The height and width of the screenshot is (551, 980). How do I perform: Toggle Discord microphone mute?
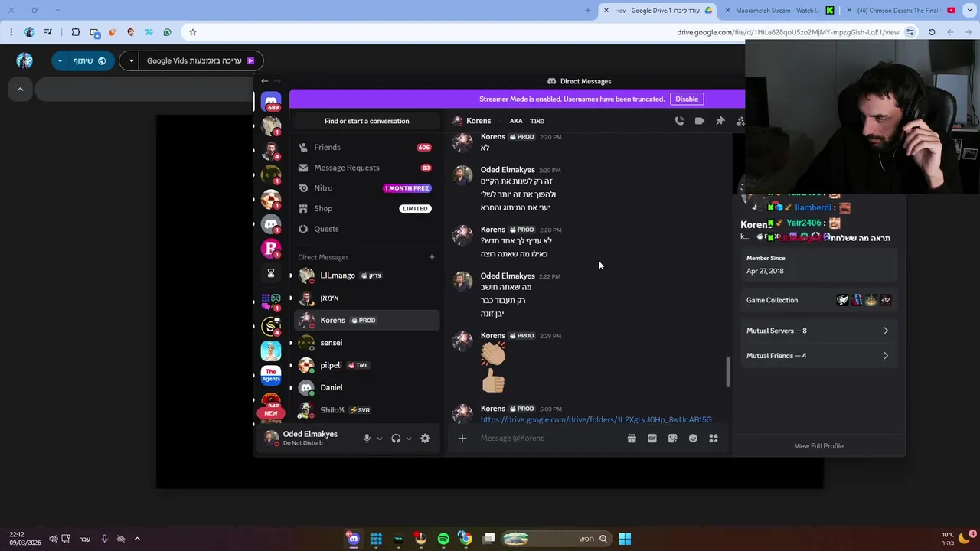pyautogui.click(x=367, y=439)
